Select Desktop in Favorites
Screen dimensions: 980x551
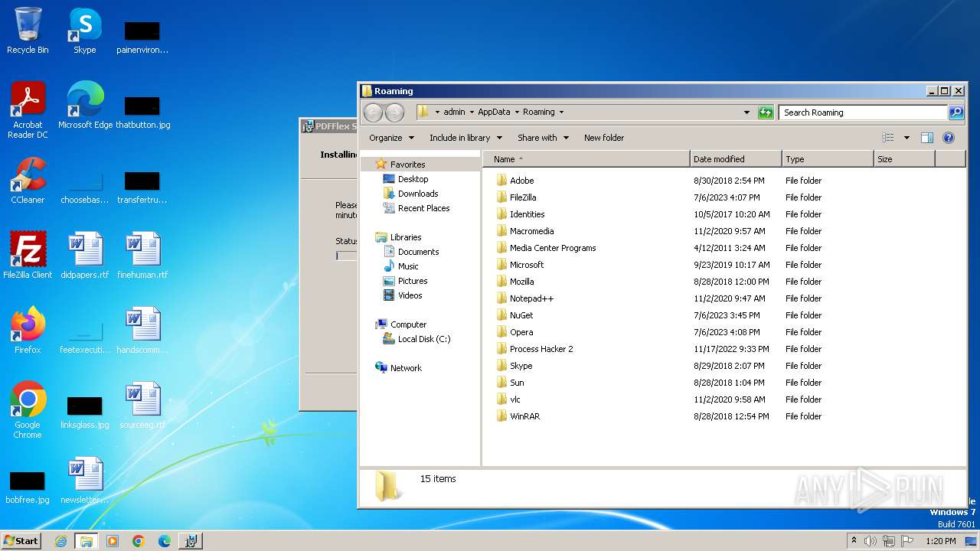(413, 179)
